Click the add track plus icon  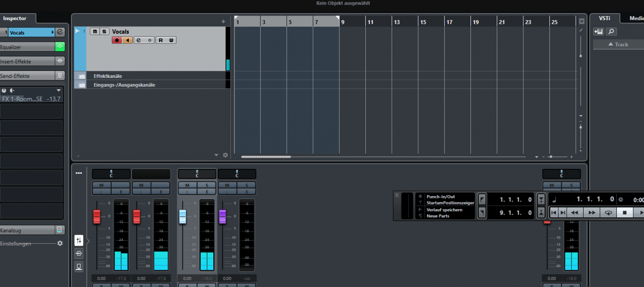point(223,22)
